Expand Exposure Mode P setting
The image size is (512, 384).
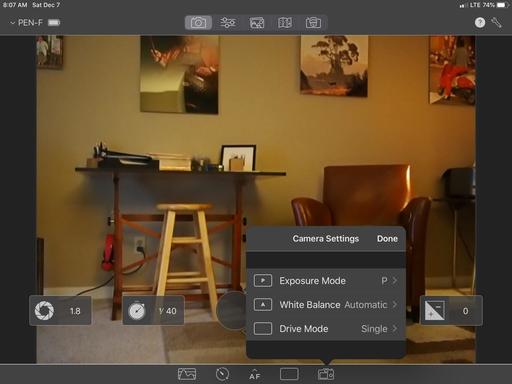(326, 281)
